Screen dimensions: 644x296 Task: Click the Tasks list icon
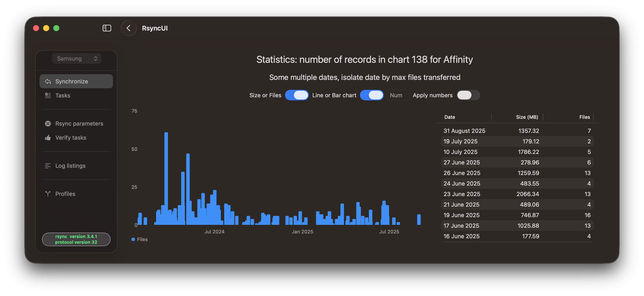(x=48, y=96)
